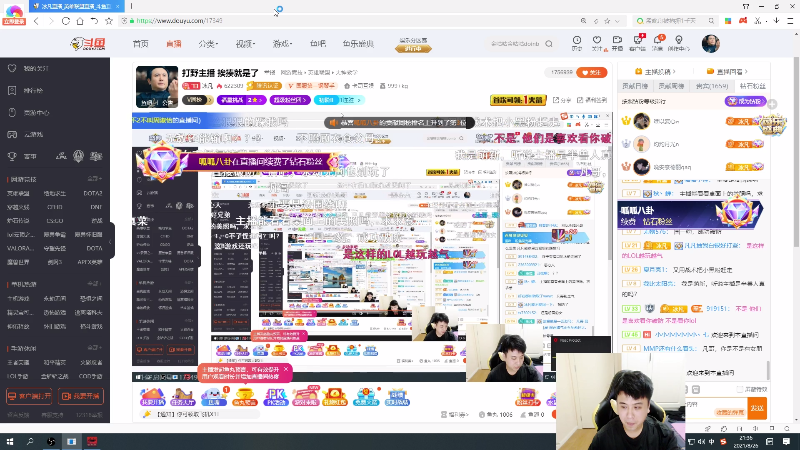Open 主播视频 link in right panel

pyautogui.click(x=655, y=71)
